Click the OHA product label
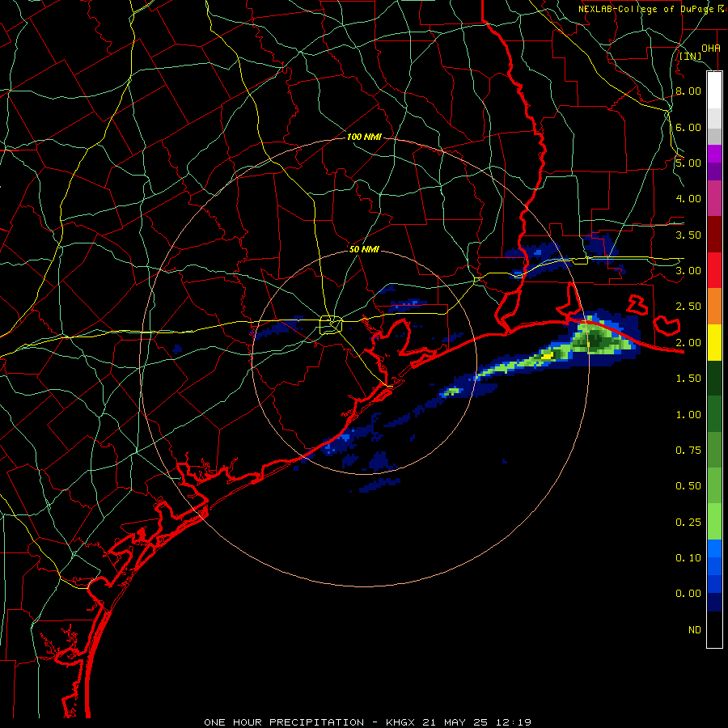 tap(711, 49)
